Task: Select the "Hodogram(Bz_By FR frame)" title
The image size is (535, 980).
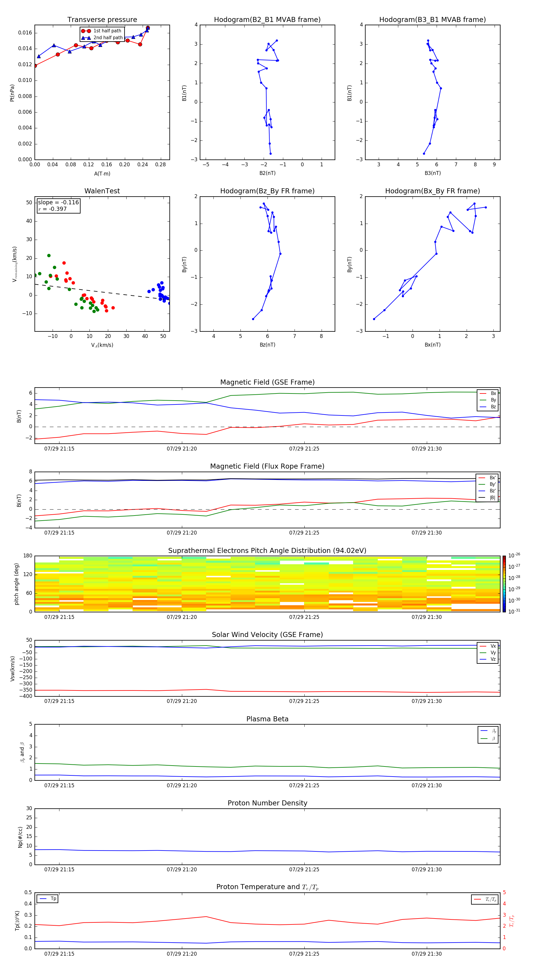Action: [267, 191]
